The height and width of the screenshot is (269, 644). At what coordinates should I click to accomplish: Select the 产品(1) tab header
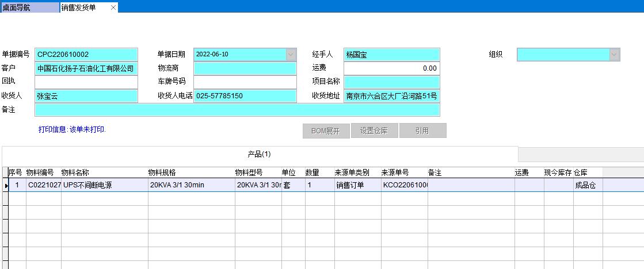click(259, 154)
